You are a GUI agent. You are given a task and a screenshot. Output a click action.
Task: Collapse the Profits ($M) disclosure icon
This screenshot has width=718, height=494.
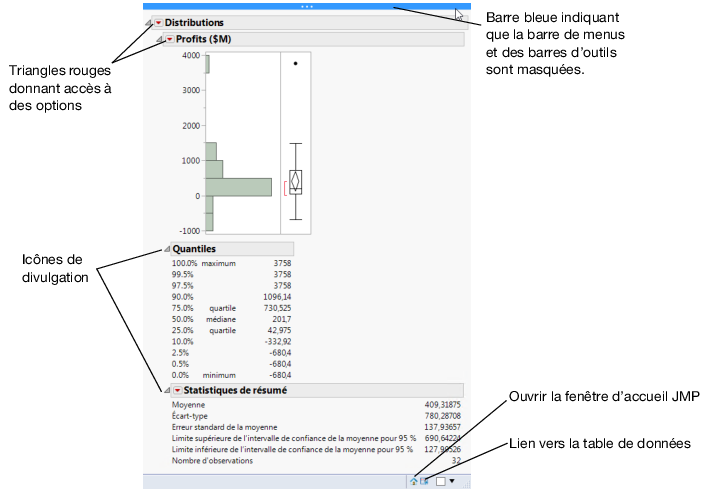point(159,39)
